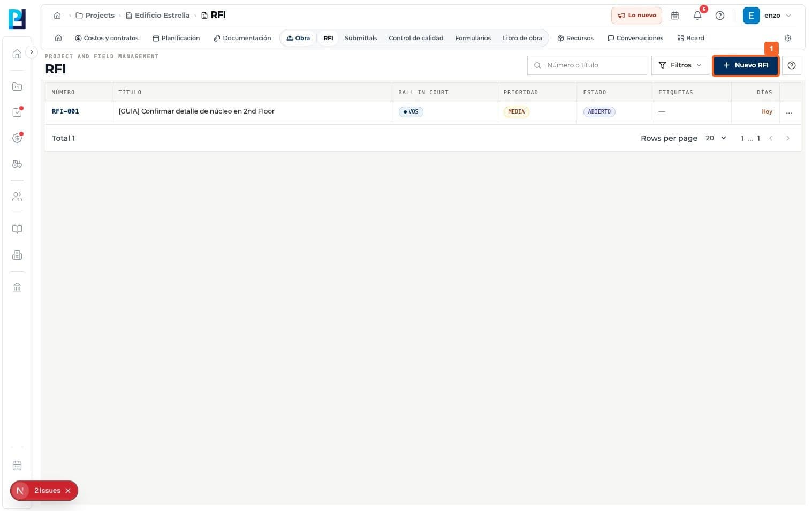Create a Nuevo RFI
Viewport: 812px width, 511px height.
coord(746,65)
